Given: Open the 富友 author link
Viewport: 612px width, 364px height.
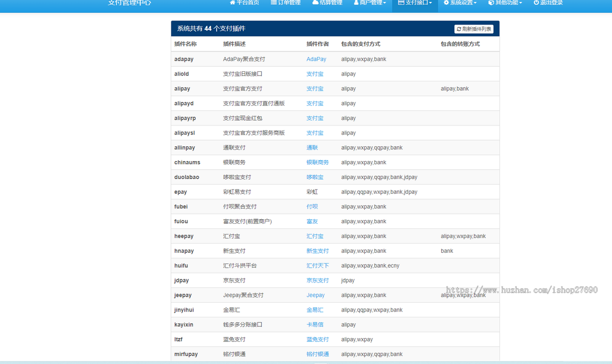Looking at the screenshot, I should [312, 222].
